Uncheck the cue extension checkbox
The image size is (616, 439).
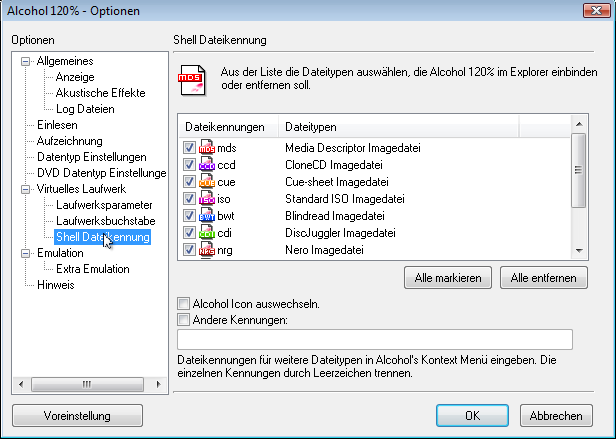(x=189, y=182)
